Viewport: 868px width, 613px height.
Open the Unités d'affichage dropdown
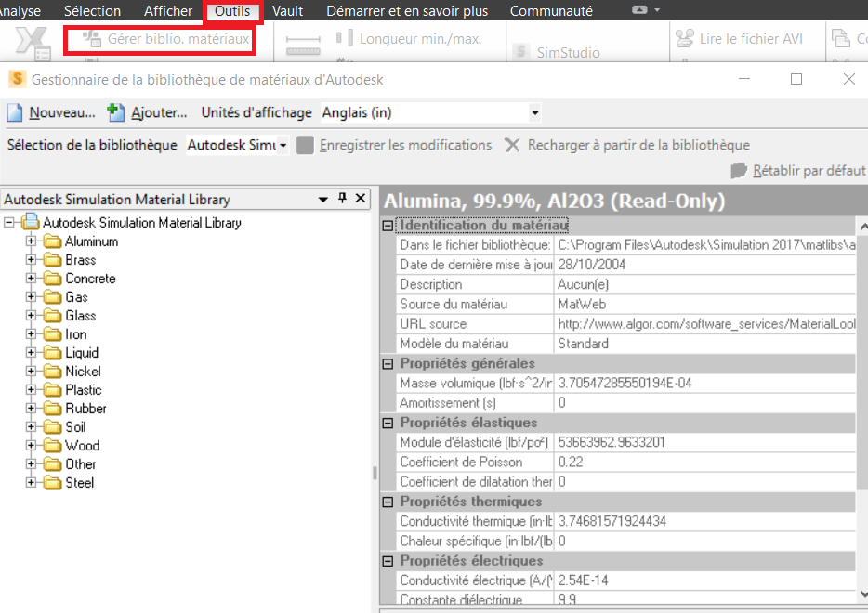(x=534, y=113)
